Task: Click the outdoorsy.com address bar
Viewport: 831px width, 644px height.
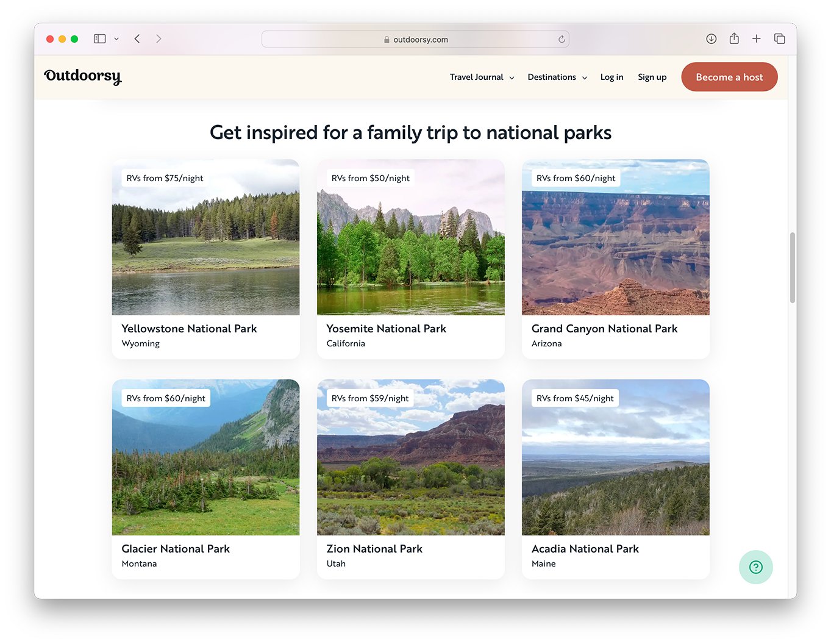Action: pyautogui.click(x=415, y=40)
